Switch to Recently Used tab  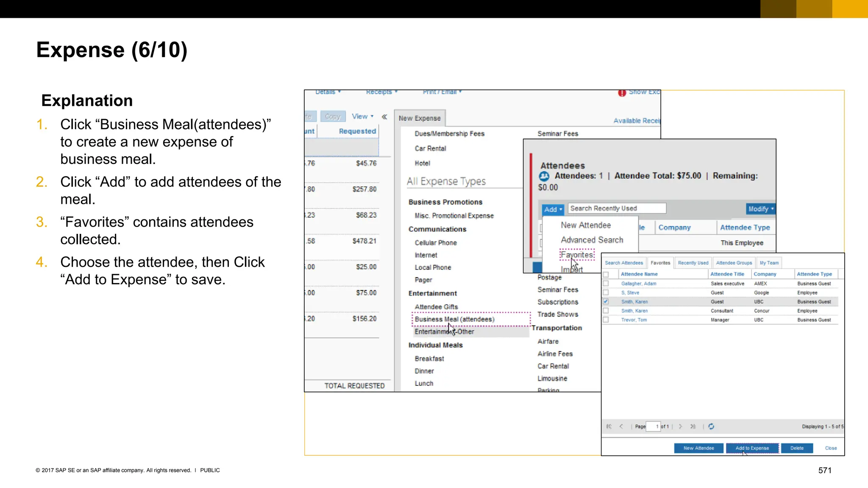pyautogui.click(x=693, y=263)
